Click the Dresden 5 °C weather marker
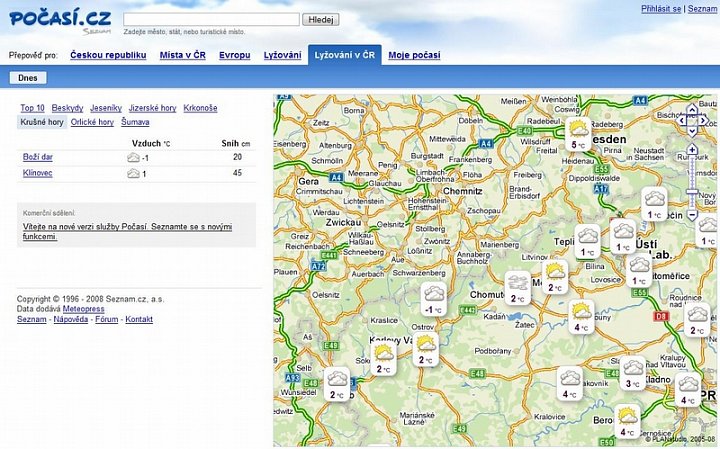 578,134
